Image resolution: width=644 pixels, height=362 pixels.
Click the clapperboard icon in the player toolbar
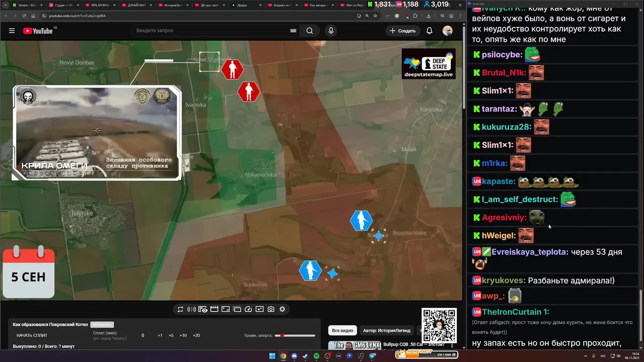[214, 309]
